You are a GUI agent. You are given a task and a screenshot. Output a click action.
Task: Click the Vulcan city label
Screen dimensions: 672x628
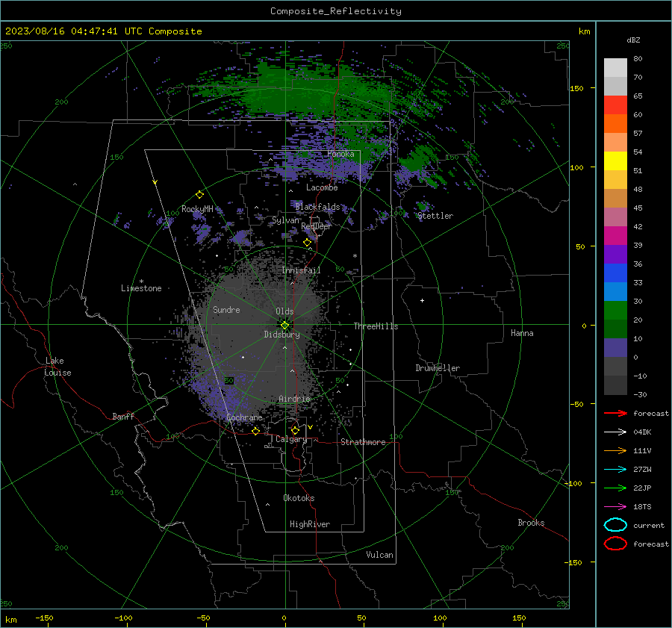(379, 555)
